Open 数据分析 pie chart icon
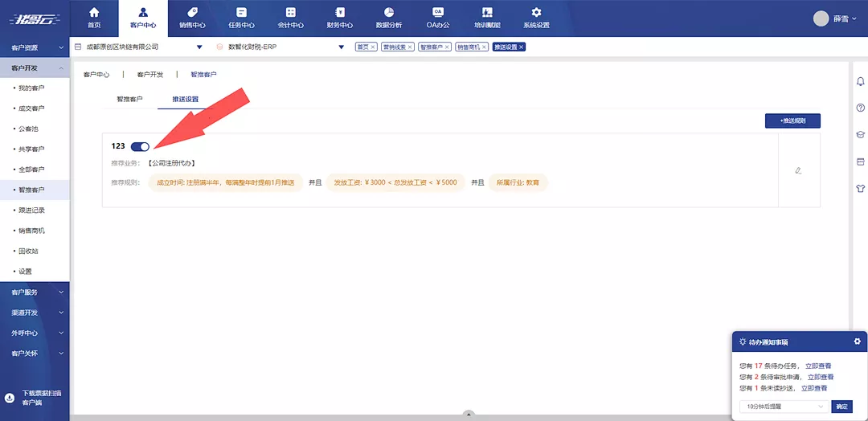 tap(389, 12)
